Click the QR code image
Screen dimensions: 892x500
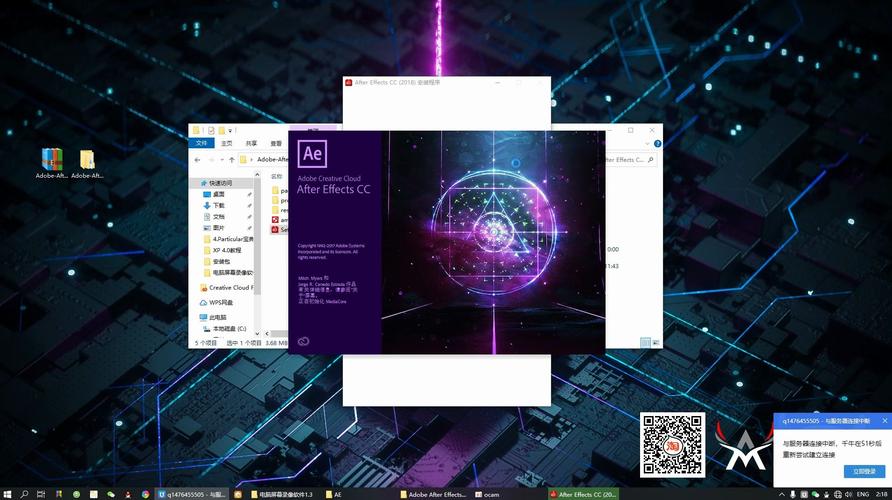[x=672, y=445]
